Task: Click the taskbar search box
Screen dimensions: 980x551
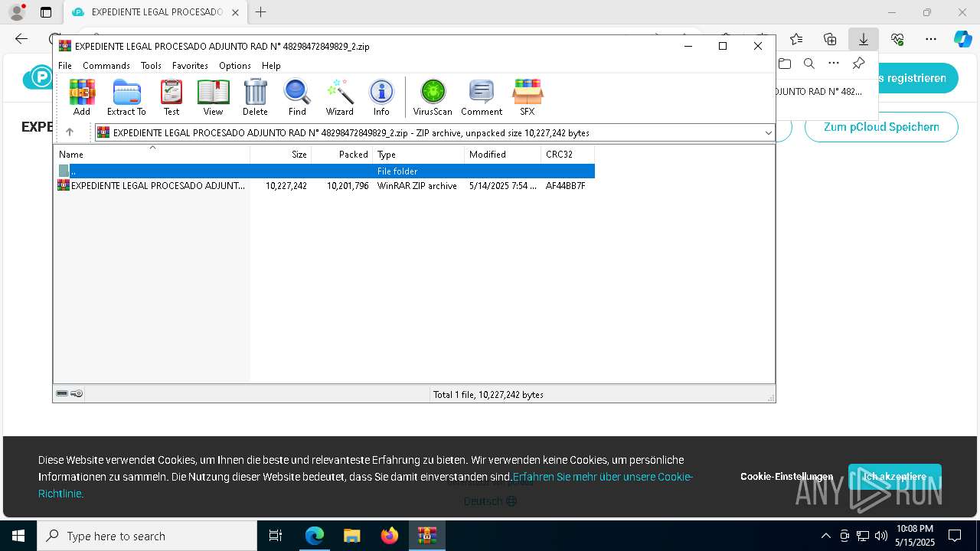Action: (x=147, y=536)
